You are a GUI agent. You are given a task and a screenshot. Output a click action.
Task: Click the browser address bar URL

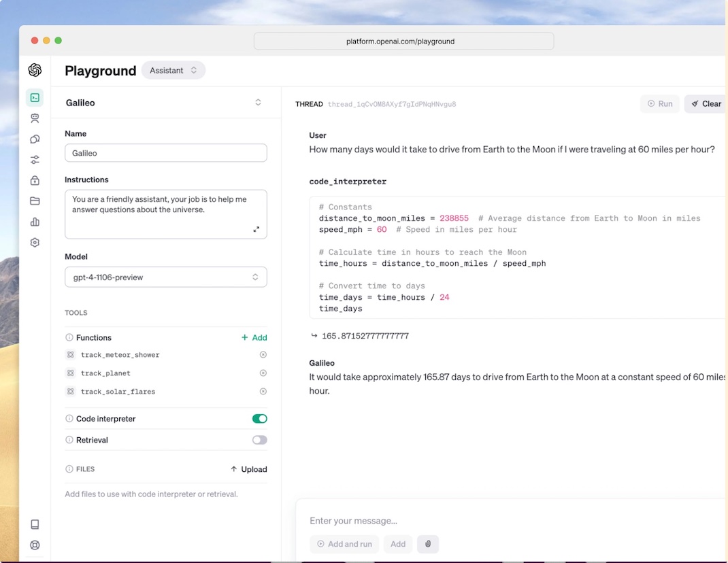[403, 41]
